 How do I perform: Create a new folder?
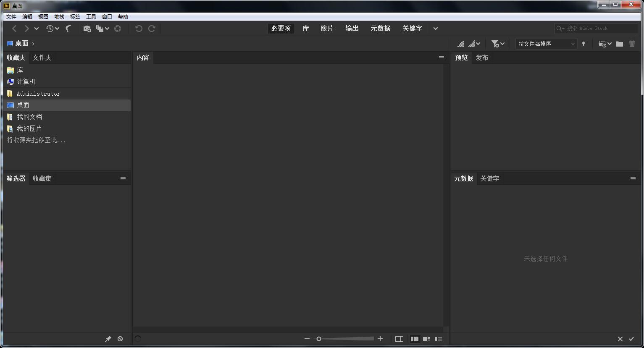pyautogui.click(x=619, y=43)
